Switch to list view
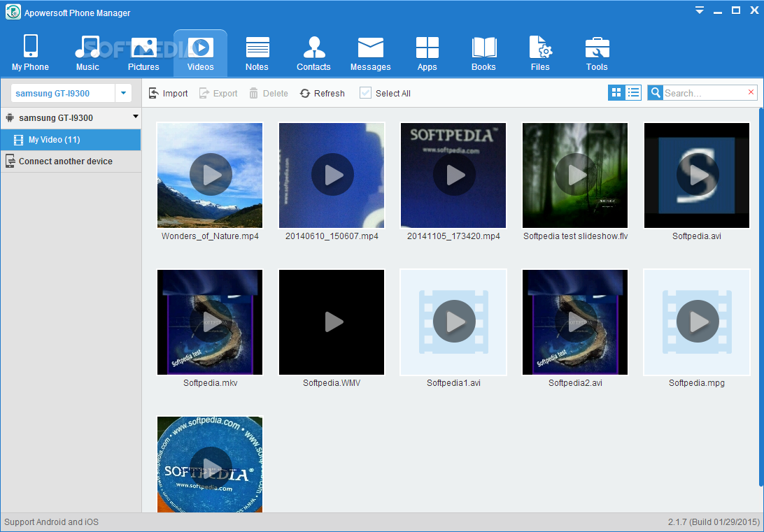 pos(633,92)
